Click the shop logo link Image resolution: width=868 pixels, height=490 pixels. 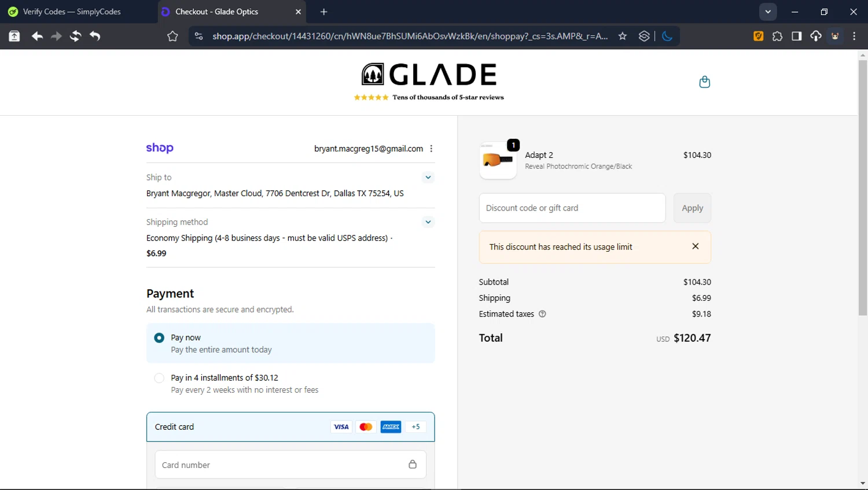160,148
